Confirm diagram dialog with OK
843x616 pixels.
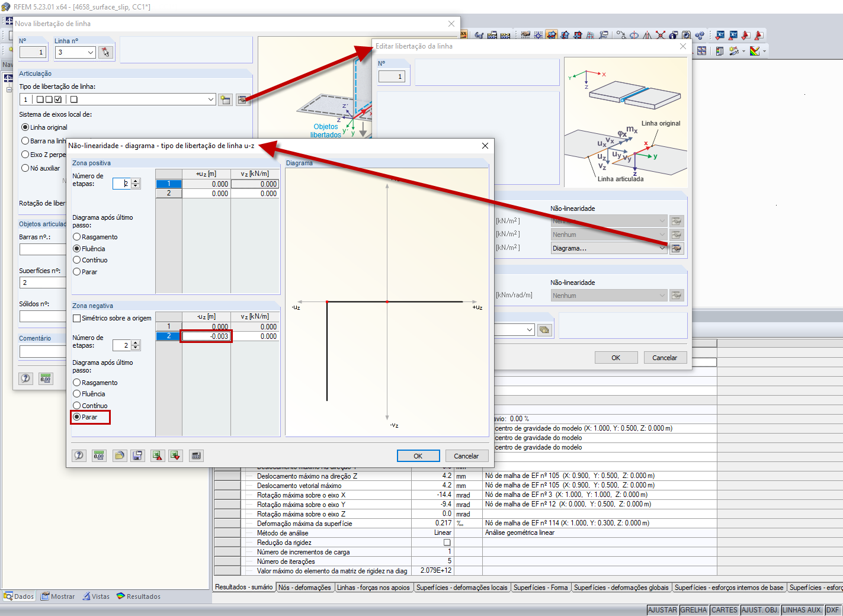(x=418, y=455)
